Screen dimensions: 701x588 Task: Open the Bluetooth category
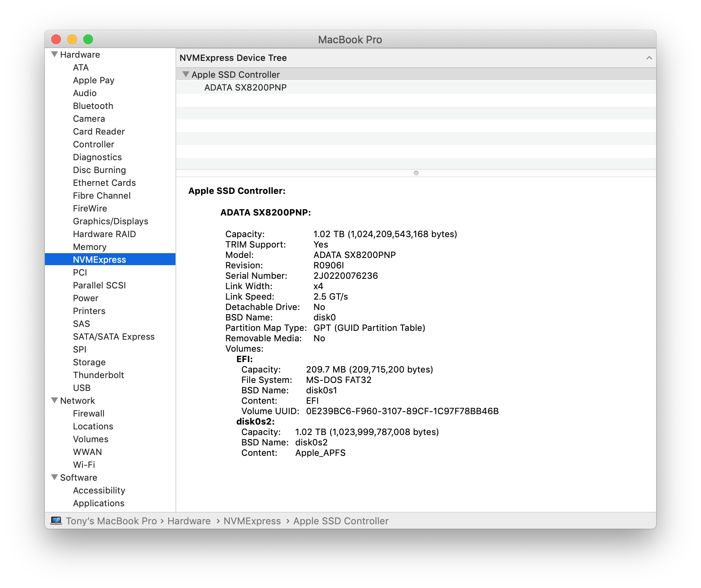[x=93, y=106]
